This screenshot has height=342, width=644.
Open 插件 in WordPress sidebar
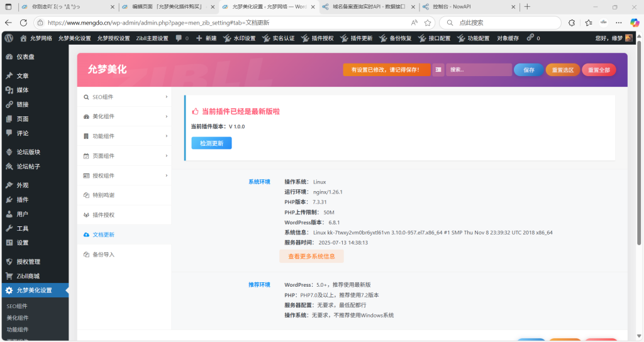pos(35,199)
